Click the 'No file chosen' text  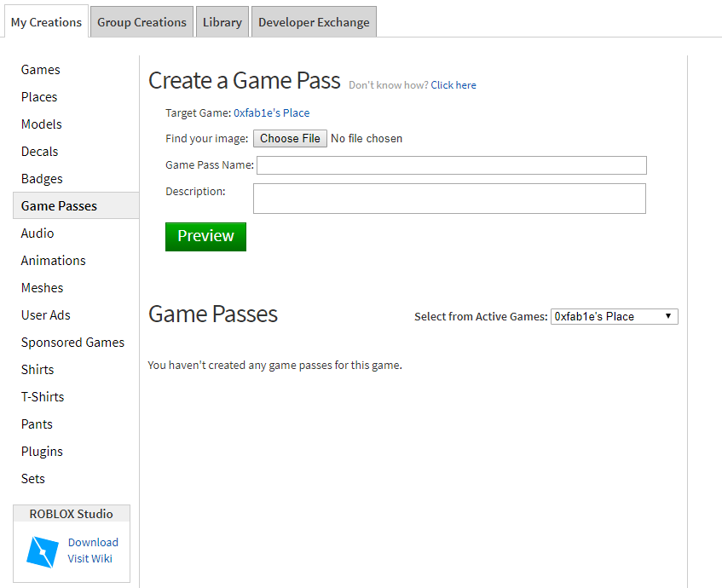pyautogui.click(x=367, y=139)
